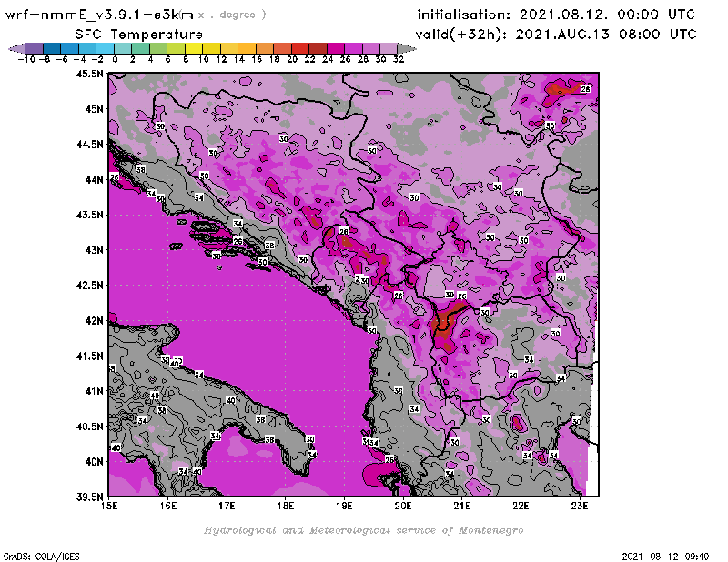Click the 2021-08-12-09:40 timestamp text
This screenshot has height=562, width=728.
665,557
